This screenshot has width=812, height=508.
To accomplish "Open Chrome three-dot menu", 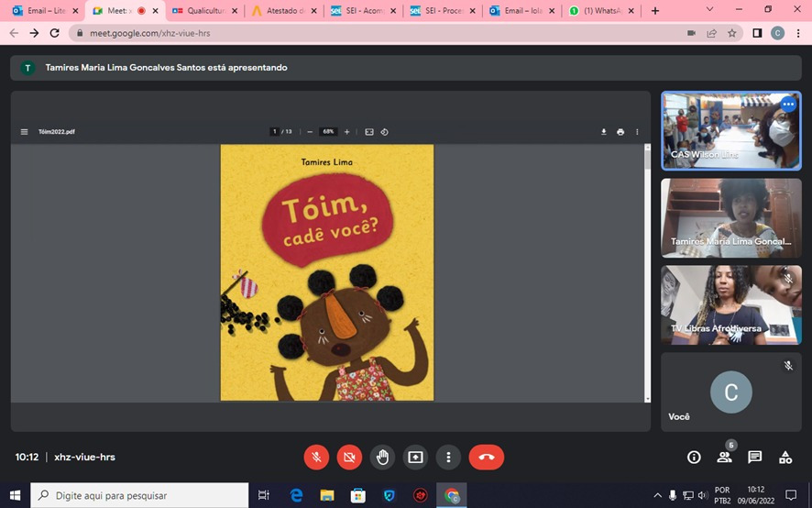I will [797, 33].
